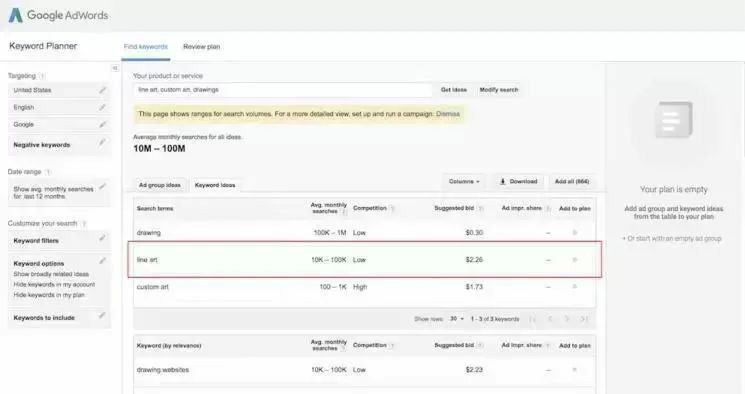Switch to Find keywords tab
The width and height of the screenshot is (745, 394).
146,47
